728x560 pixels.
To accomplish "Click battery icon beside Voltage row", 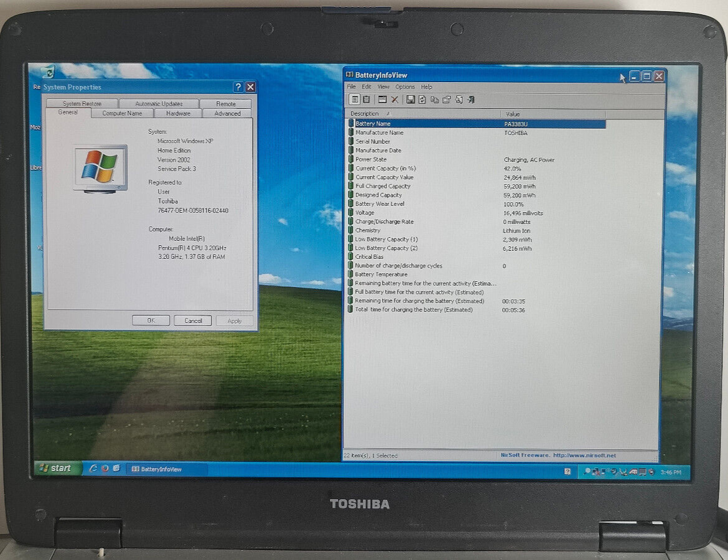I will (x=350, y=212).
